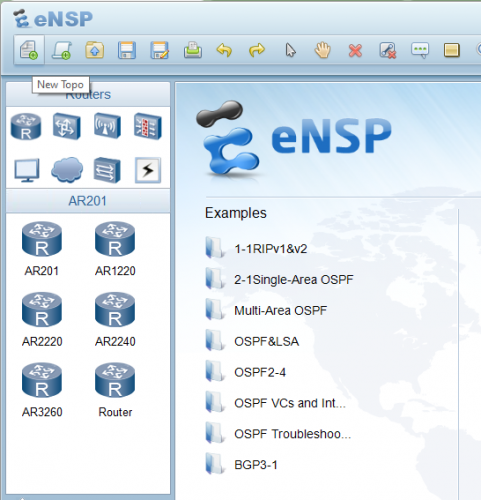Screen dimensions: 481x500
Task: Click the yellow rectangle palette icon
Action: pyautogui.click(x=452, y=51)
